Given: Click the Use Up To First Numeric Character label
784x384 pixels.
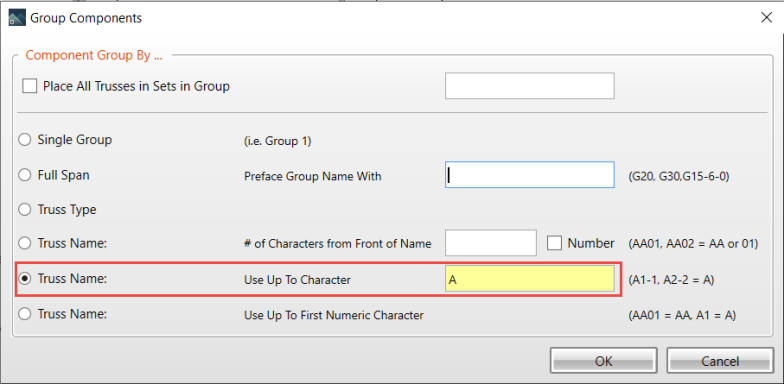Looking at the screenshot, I should (x=334, y=316).
